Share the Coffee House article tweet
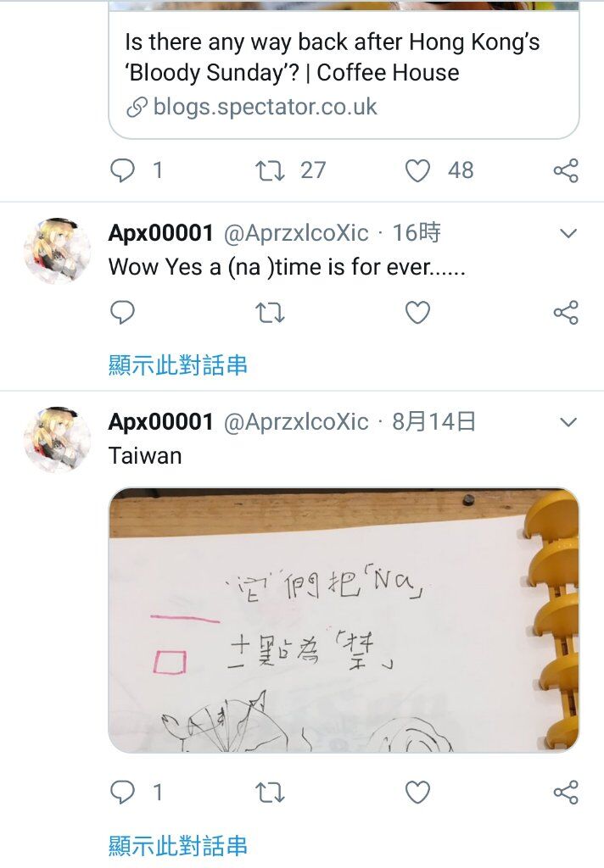Viewport: 604px width, 868px height. 566,170
